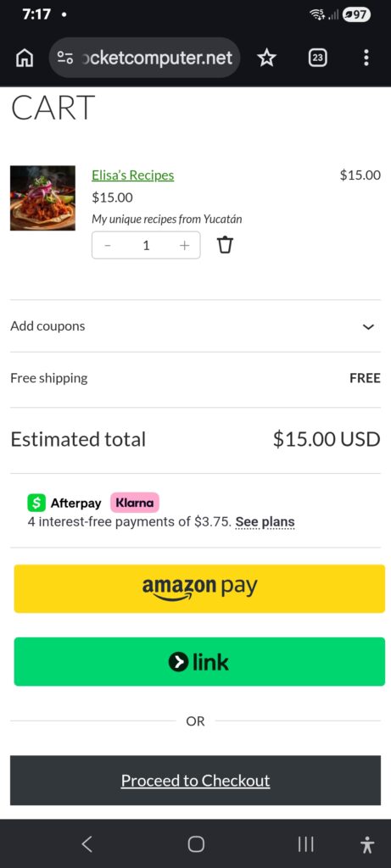Viewport: 391px width, 868px height.
Task: Tap the Android back navigation arrow
Action: click(87, 843)
